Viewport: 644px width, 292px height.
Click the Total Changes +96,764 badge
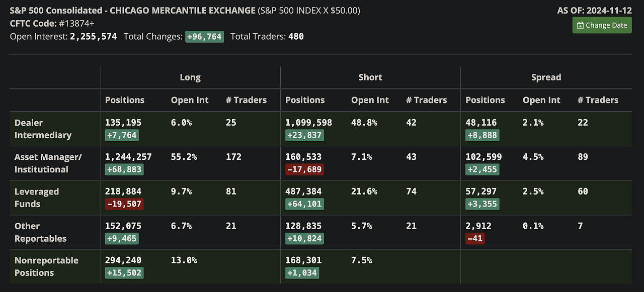coord(204,36)
